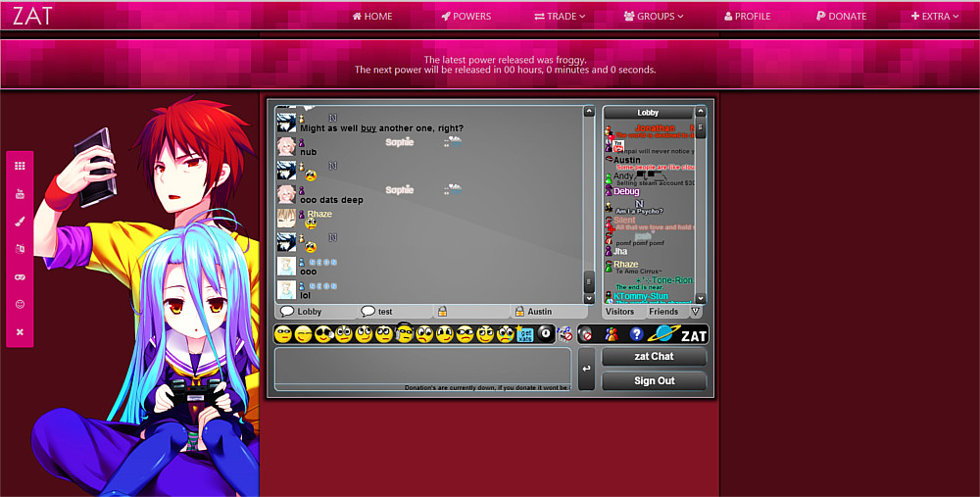
Task: Click the planet ZAT logo in the chat
Action: pos(677,334)
